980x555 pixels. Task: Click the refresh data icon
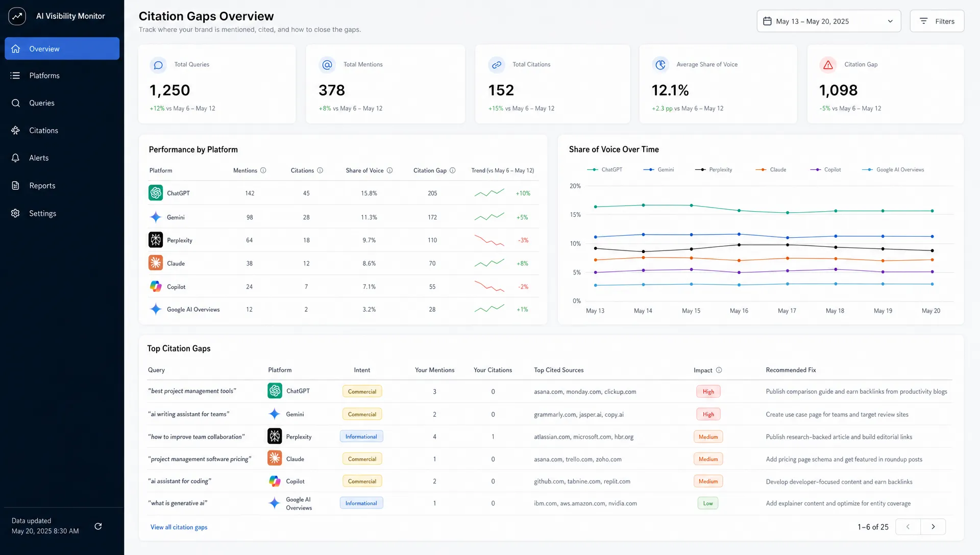pos(98,526)
